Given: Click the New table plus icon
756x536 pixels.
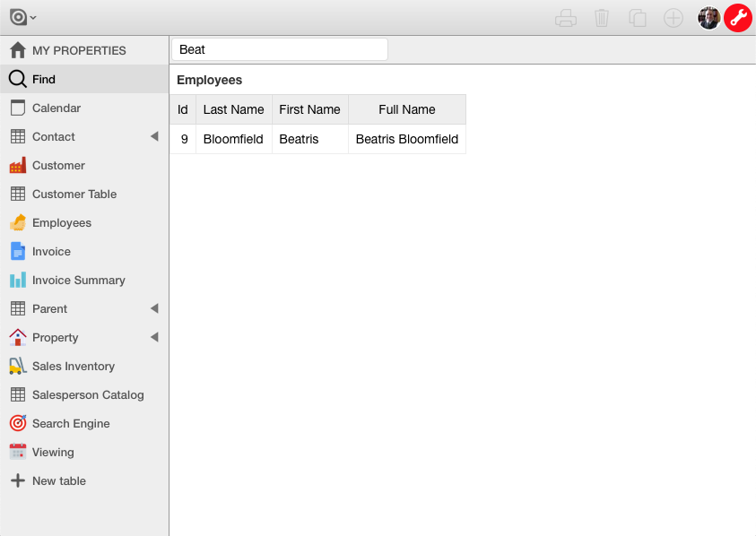Looking at the screenshot, I should click(18, 480).
